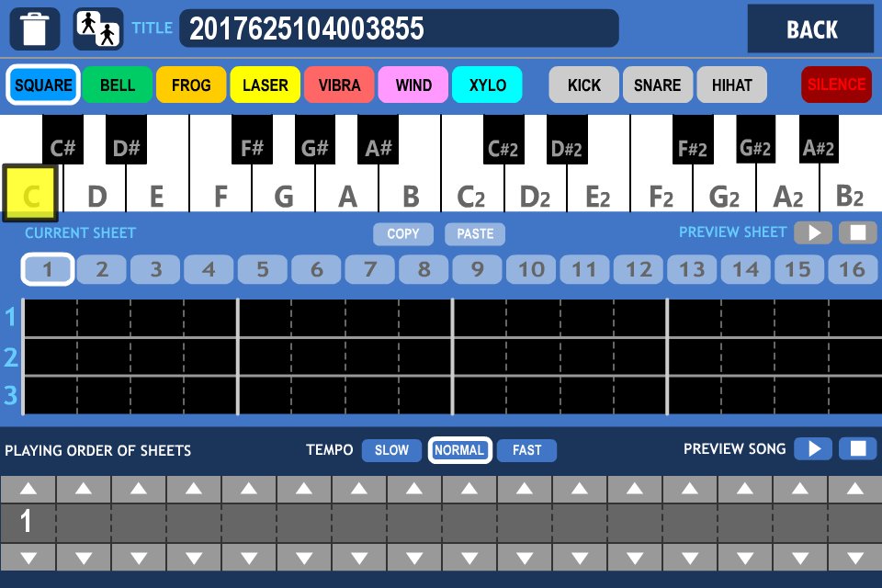
Task: Stop the preview sheet playback
Action: tap(857, 232)
